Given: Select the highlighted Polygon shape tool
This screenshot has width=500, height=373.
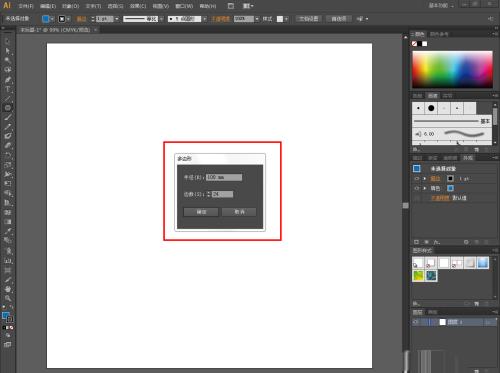Looking at the screenshot, I should 8,108.
